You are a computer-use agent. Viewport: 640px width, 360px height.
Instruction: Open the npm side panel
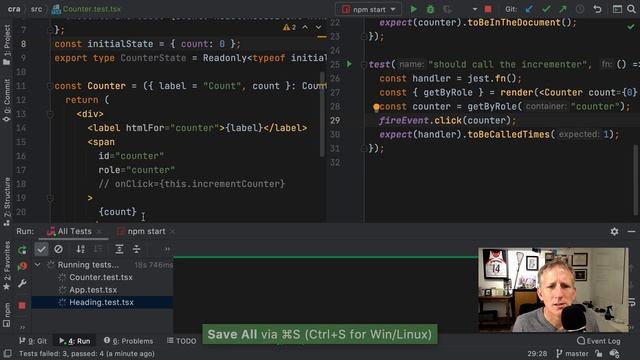7,315
